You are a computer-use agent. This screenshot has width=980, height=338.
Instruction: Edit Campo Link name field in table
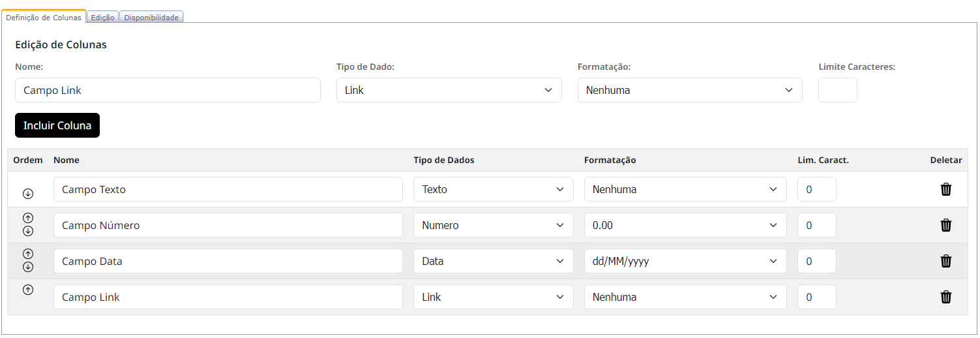pyautogui.click(x=228, y=297)
